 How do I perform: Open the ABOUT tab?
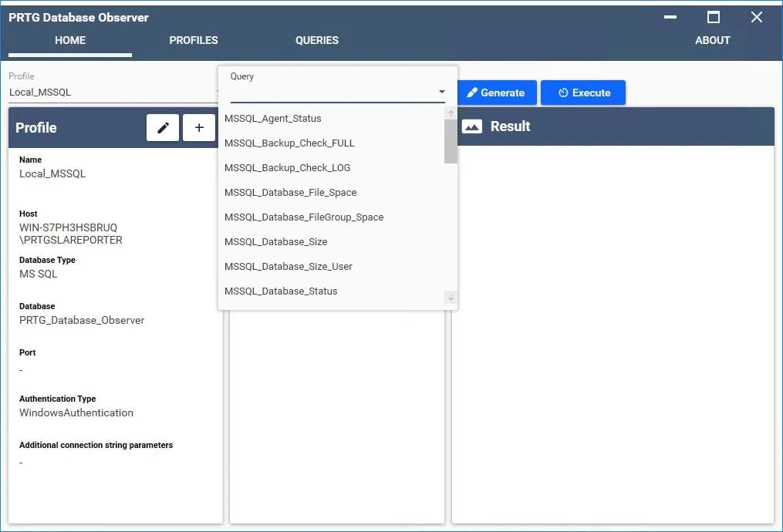tap(713, 40)
